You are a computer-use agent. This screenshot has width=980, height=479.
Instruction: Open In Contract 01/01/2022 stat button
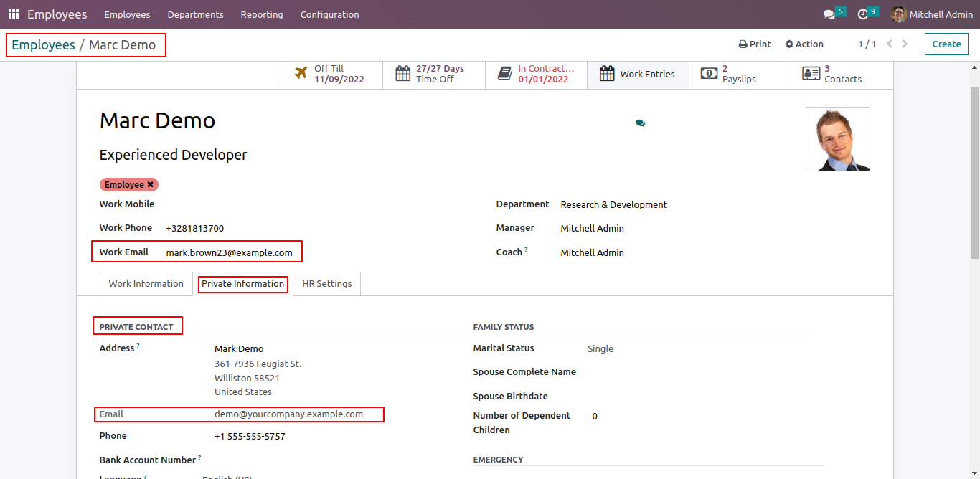[536, 74]
